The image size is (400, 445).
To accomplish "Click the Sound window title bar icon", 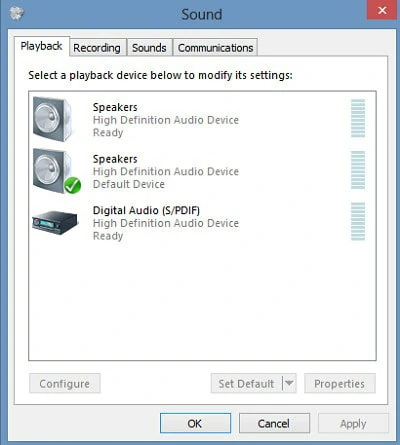I will 17,13.
